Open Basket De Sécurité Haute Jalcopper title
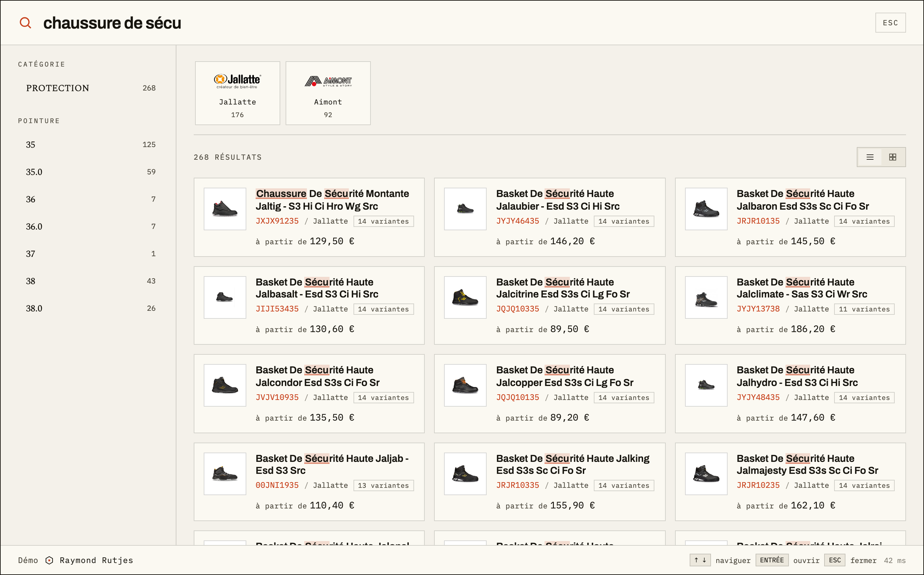Image resolution: width=924 pixels, height=575 pixels. click(x=565, y=376)
